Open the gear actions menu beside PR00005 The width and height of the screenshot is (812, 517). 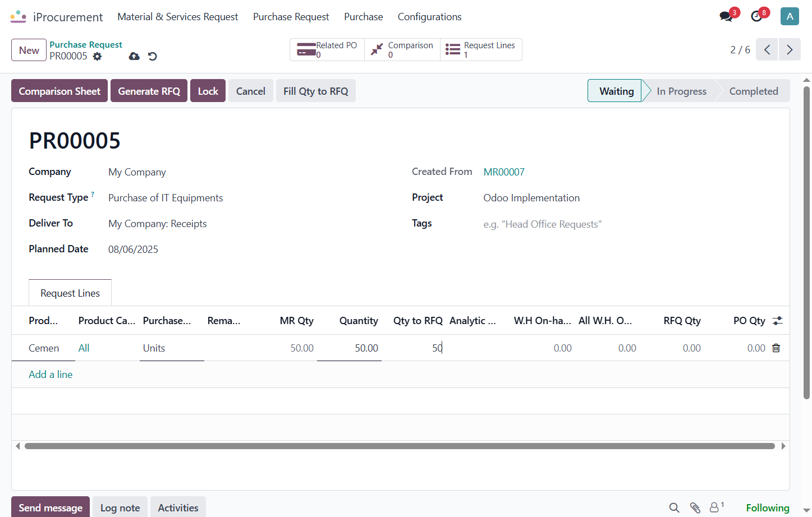coord(98,56)
